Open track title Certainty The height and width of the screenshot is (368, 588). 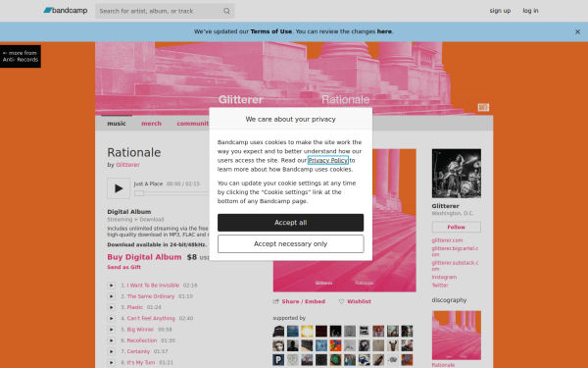point(138,351)
